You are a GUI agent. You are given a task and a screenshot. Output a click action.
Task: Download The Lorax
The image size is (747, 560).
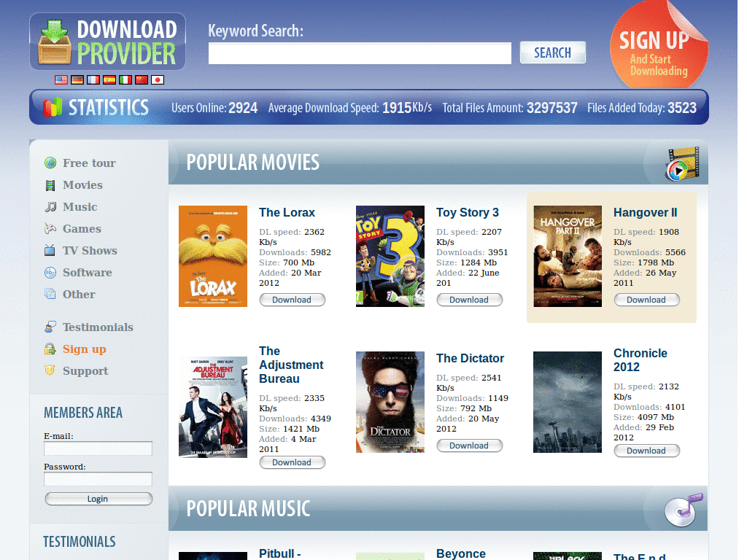pos(292,300)
